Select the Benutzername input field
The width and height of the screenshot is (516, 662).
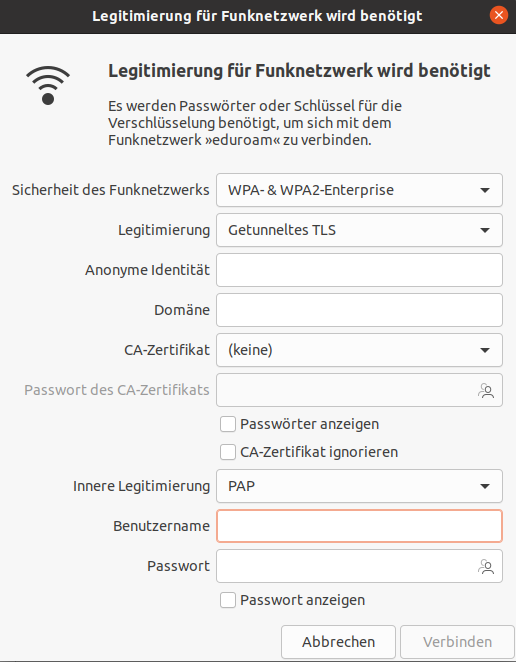click(x=359, y=526)
